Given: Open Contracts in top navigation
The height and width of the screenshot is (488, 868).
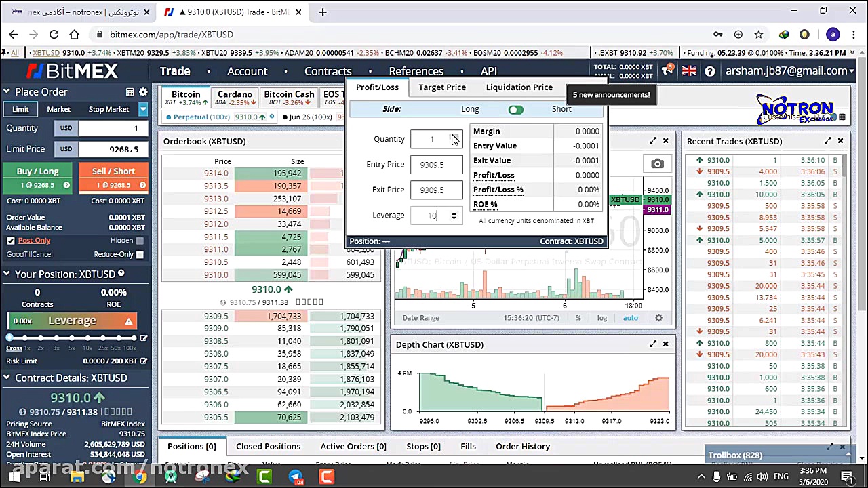Looking at the screenshot, I should (x=328, y=71).
